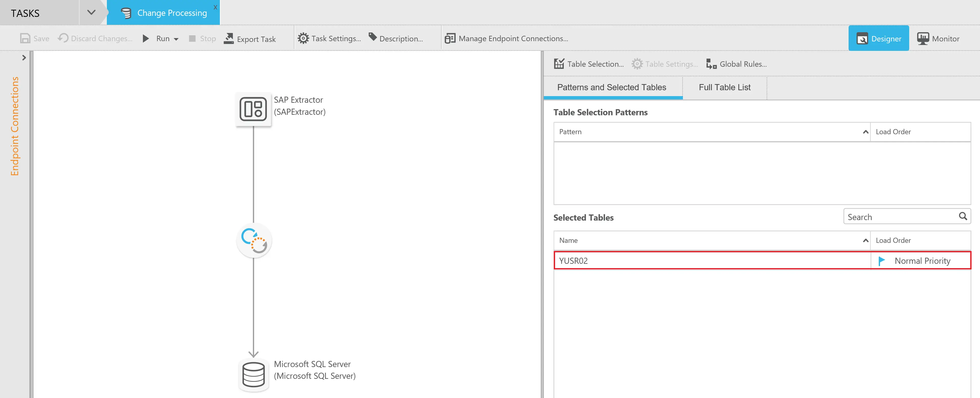The image size is (980, 398).
Task: Click the search magnifier icon
Action: 963,216
